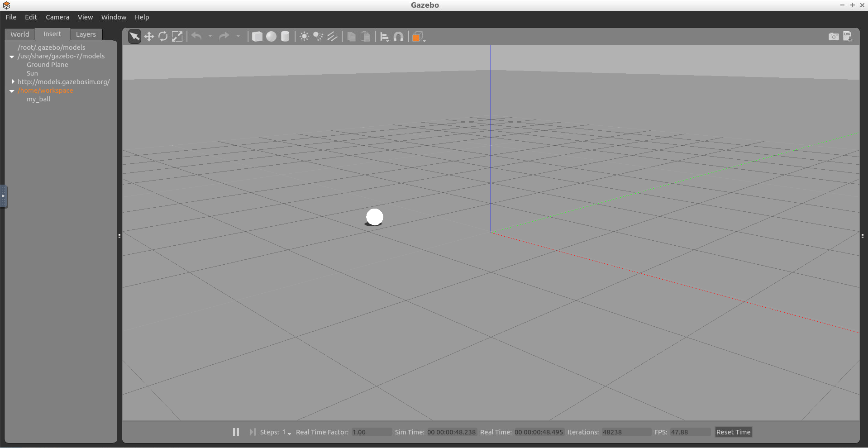The image size is (868, 448).
Task: Insert a cylinder shape
Action: (x=285, y=37)
